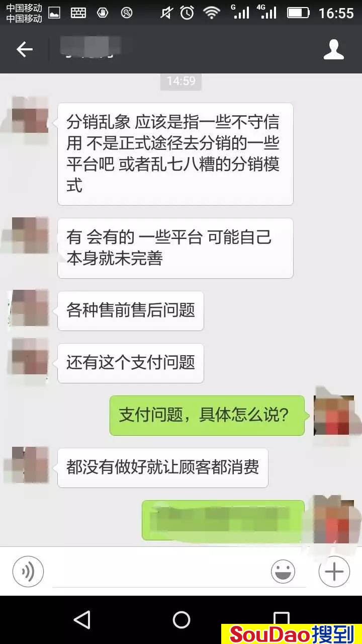Tap the battery indicator in status bar
Screen dimensions: 362x644
pyautogui.click(x=298, y=13)
